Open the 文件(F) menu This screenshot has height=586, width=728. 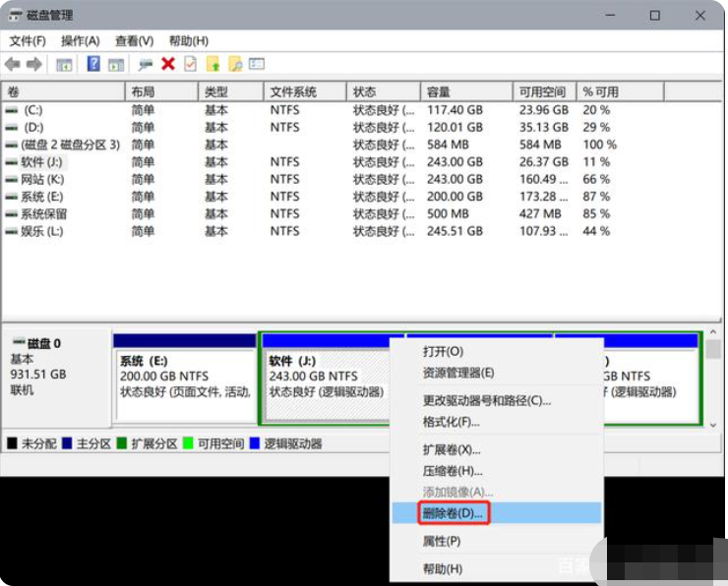(28, 40)
